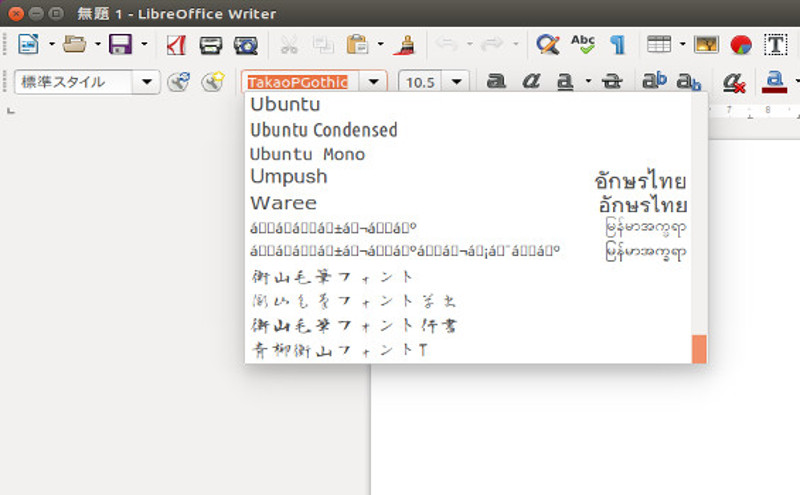Toggle Bold formatting
This screenshot has height=495, width=800.
(496, 81)
